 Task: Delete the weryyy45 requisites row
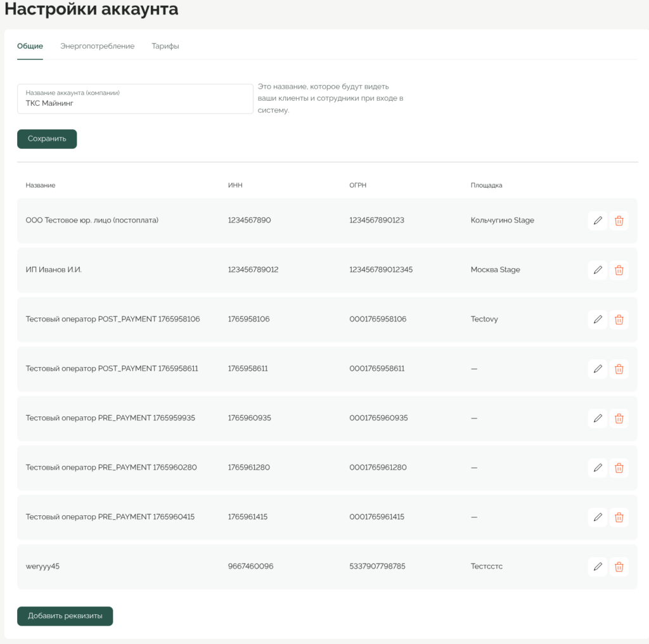click(x=619, y=567)
